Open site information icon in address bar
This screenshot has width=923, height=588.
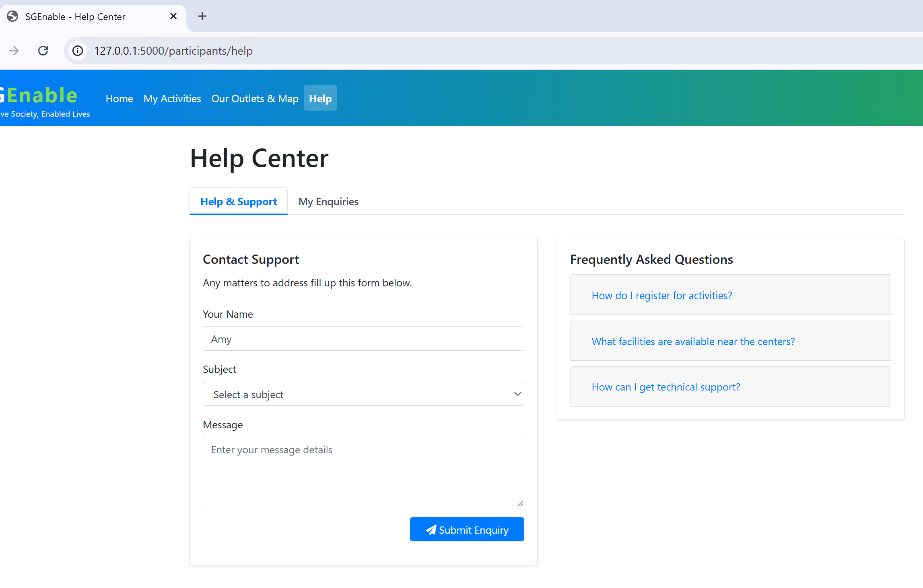click(78, 51)
